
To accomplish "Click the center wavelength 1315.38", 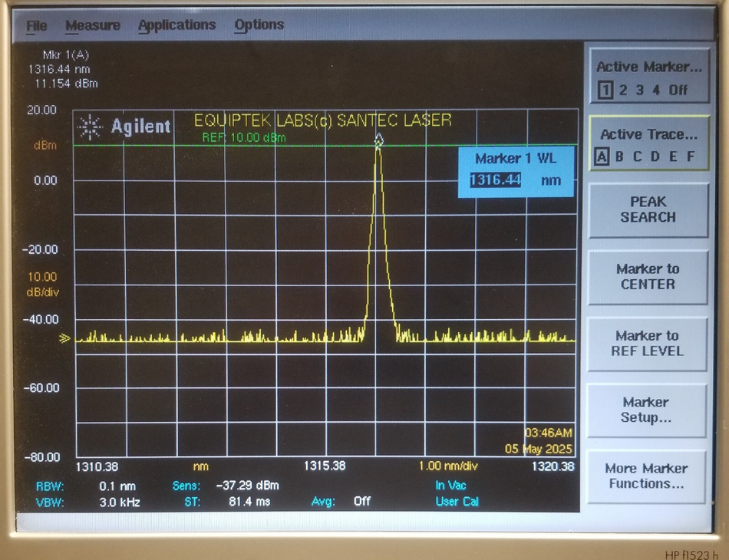I will coord(325,466).
